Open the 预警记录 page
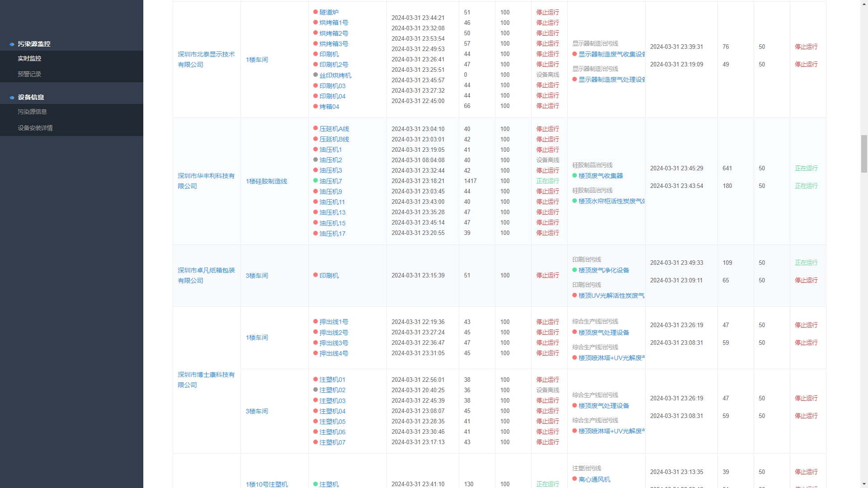 29,74
